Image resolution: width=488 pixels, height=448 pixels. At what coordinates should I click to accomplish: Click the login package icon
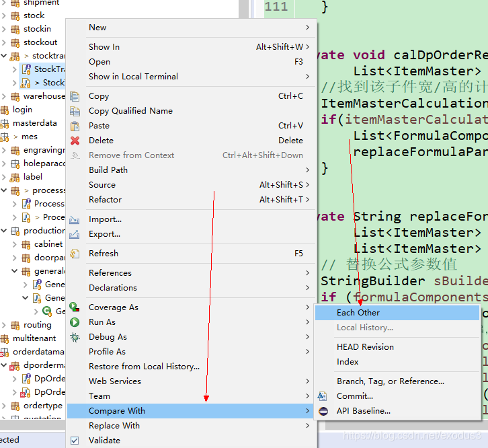coord(4,110)
